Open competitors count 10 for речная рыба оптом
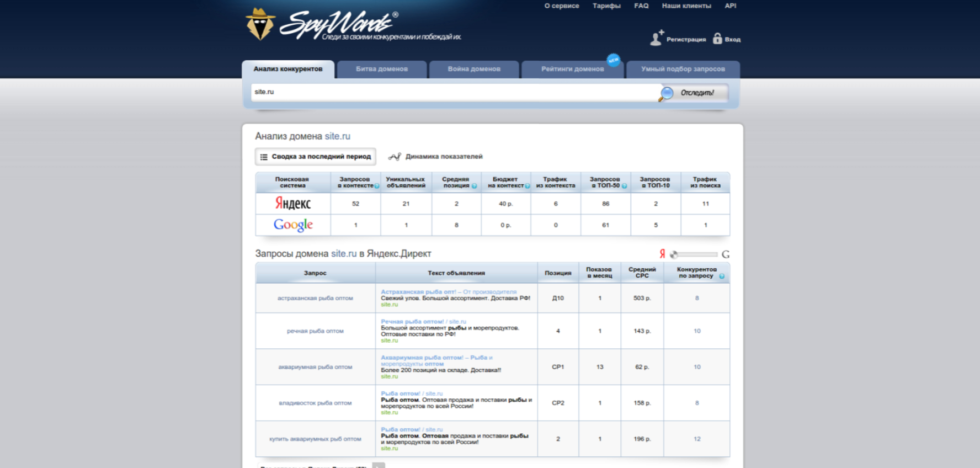 click(x=697, y=331)
